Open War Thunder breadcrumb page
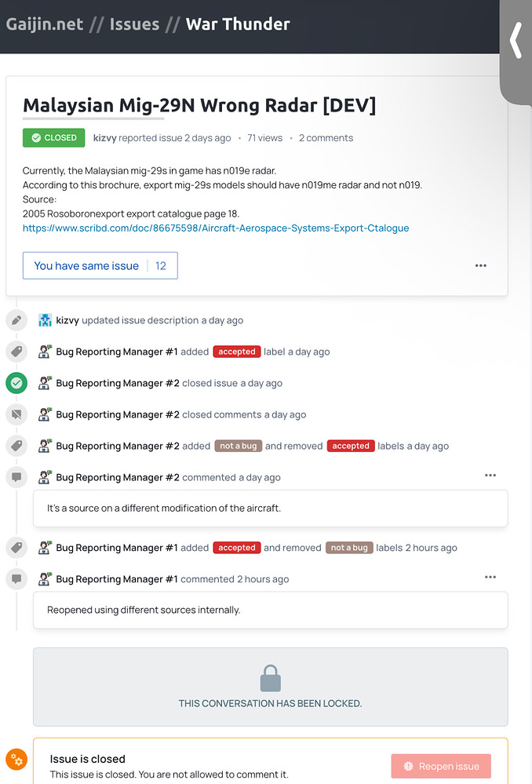Screen dimensions: 532x784 pos(238,24)
